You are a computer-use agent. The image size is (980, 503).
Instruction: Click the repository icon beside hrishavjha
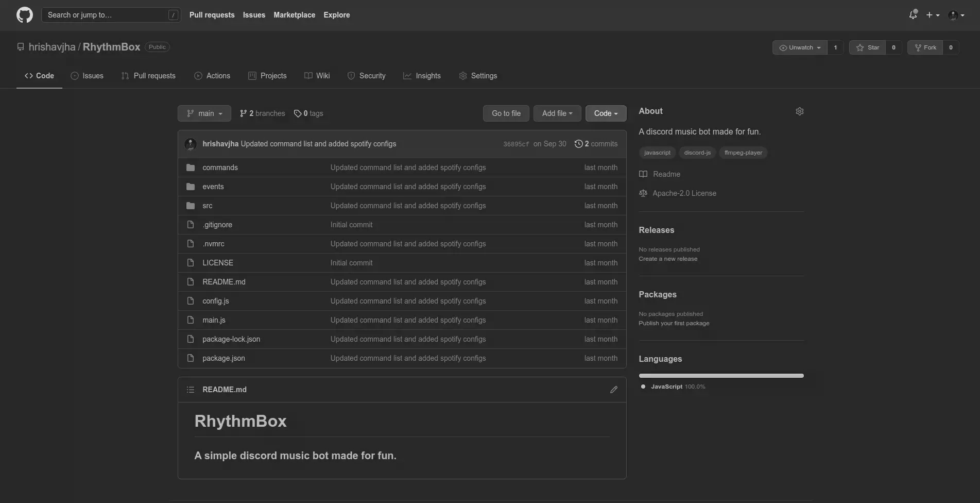click(21, 47)
